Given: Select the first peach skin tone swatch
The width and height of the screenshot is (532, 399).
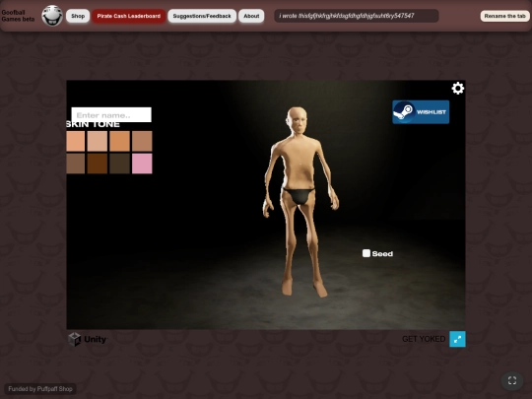Looking at the screenshot, I should [x=75, y=141].
